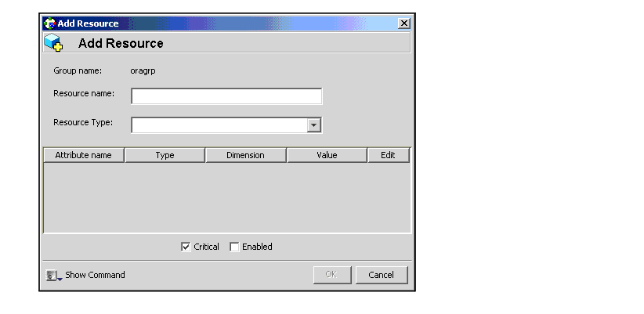This screenshot has height=314, width=644.
Task: Click the Value column header
Action: (x=327, y=155)
